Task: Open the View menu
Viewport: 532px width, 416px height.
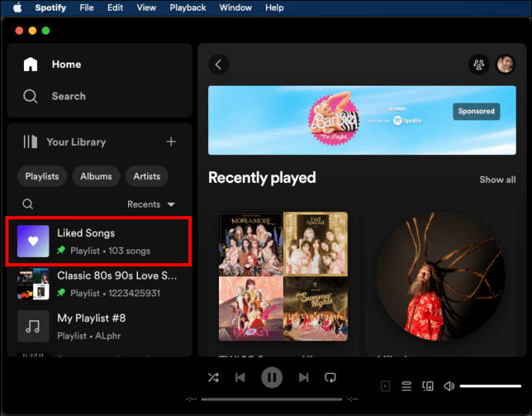Action: [146, 8]
